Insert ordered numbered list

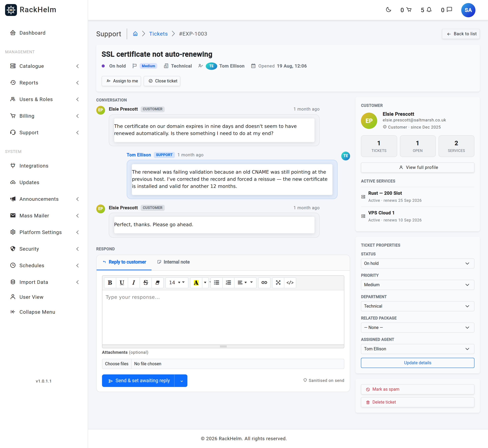coord(228,283)
